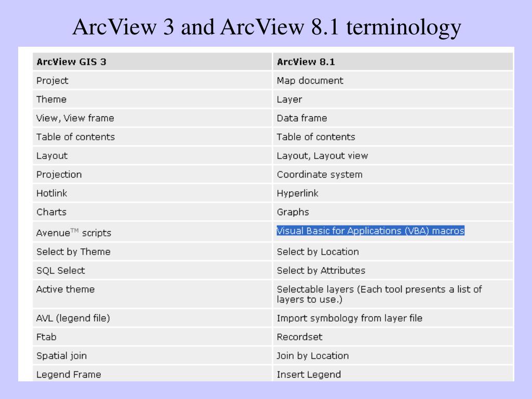The height and width of the screenshot is (399, 532).
Task: Select the 'Graphs' cell
Action: tap(393, 212)
